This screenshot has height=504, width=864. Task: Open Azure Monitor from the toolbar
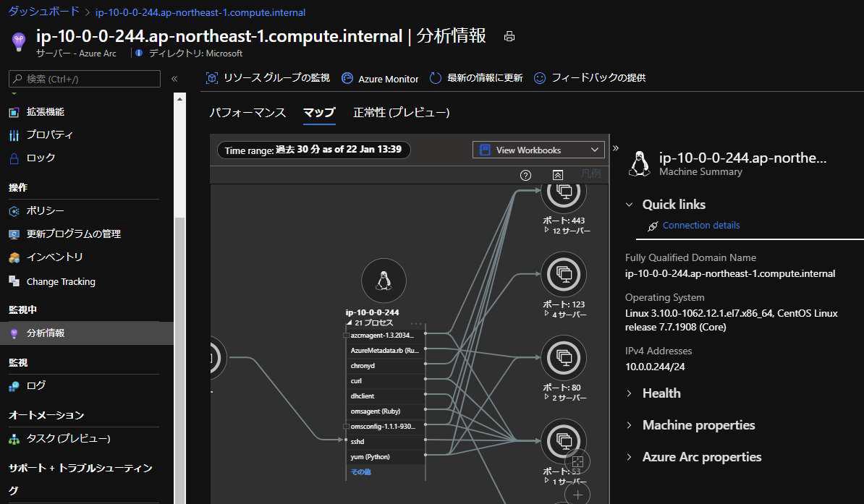pos(380,79)
